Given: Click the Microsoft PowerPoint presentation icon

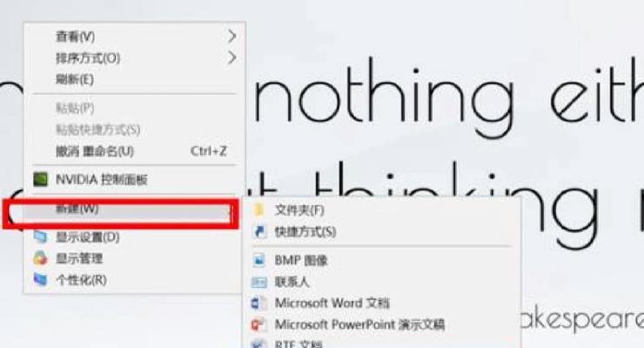Looking at the screenshot, I should [x=258, y=325].
